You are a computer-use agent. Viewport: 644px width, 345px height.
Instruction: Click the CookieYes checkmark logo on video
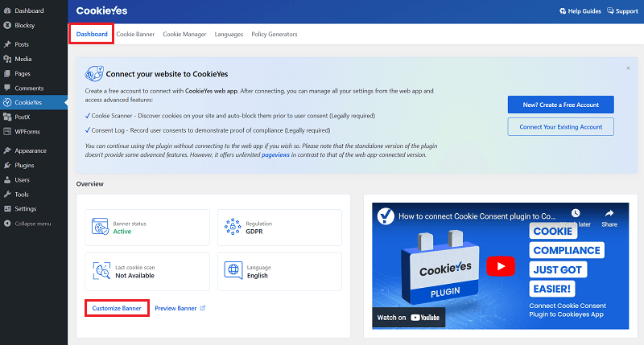[x=386, y=216]
